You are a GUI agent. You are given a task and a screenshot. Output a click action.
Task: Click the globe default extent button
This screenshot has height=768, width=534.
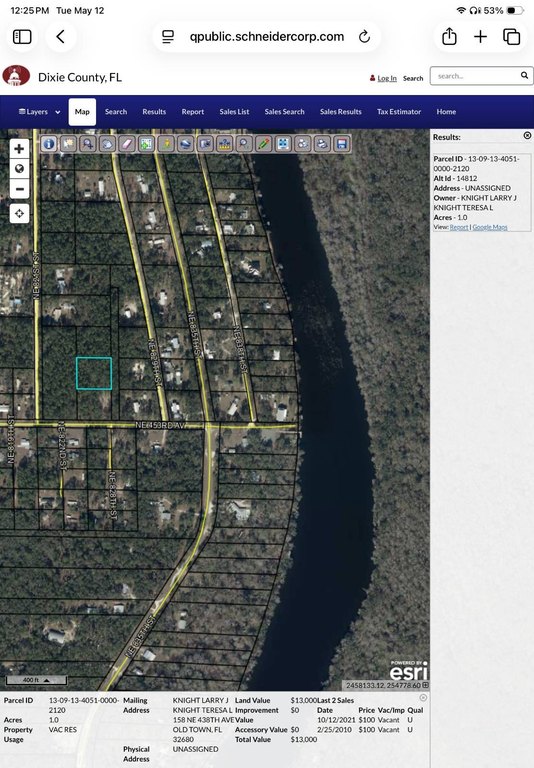[20, 169]
